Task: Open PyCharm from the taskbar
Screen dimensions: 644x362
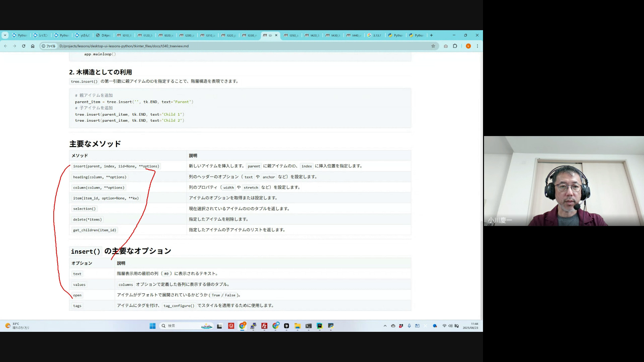Action: point(320,326)
